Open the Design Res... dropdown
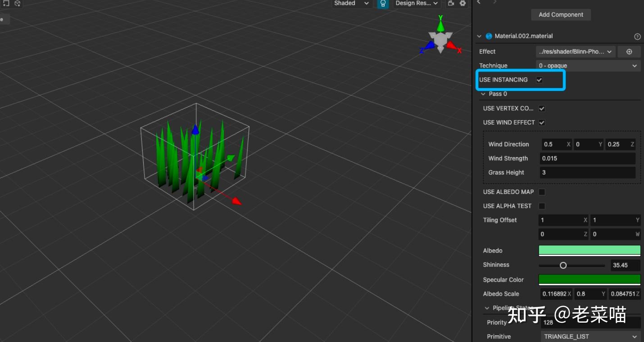 tap(417, 4)
